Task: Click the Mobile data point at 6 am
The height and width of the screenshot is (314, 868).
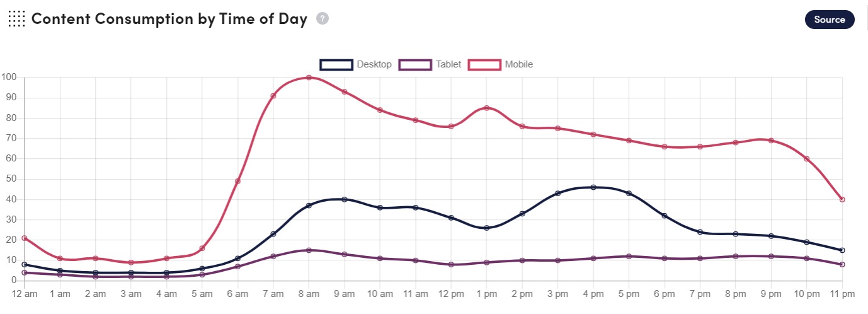Action: point(237,181)
